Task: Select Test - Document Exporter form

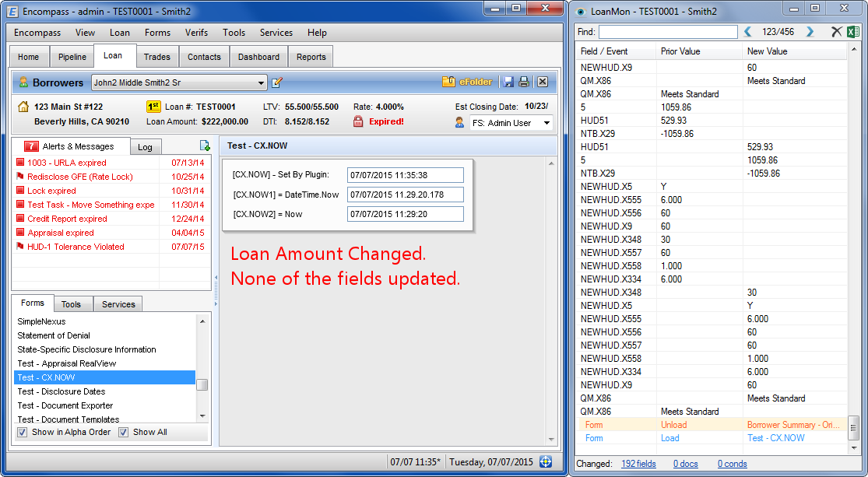Action: (65, 405)
